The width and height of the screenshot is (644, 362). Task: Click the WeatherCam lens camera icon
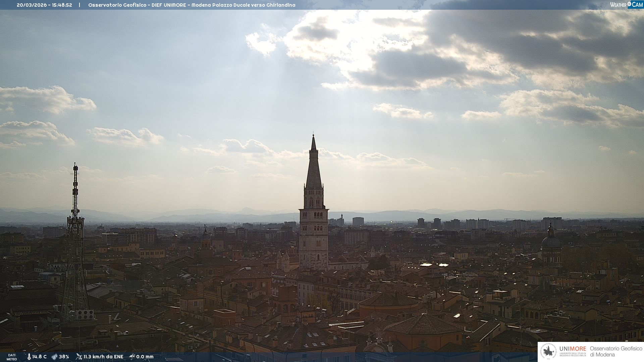click(x=629, y=4)
